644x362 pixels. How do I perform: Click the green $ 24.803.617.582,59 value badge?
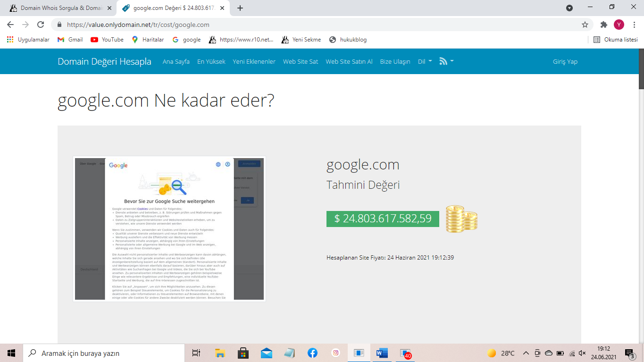383,219
